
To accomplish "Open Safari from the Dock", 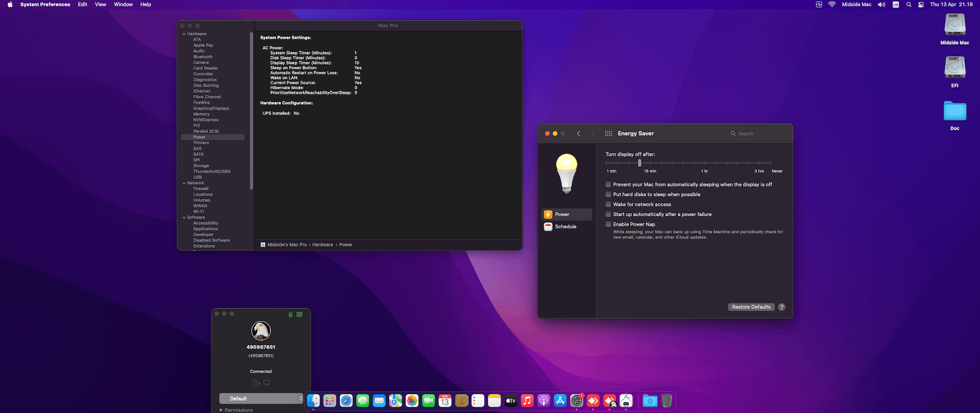I will [x=346, y=401].
